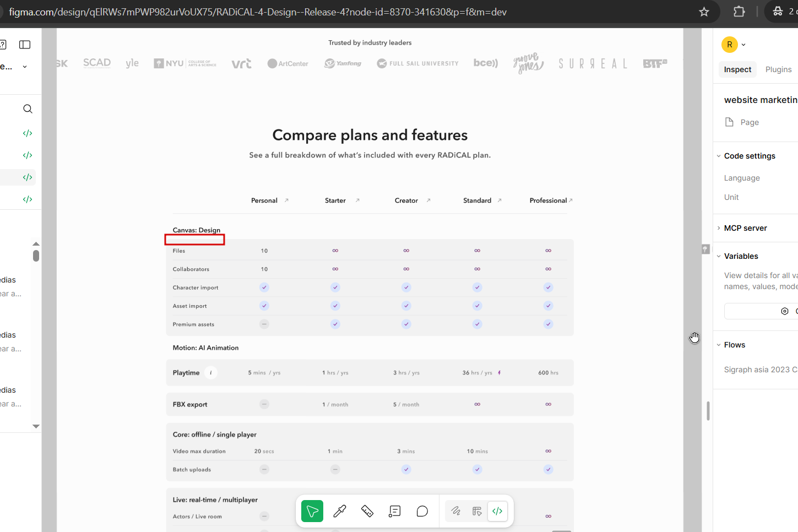The width and height of the screenshot is (798, 532).
Task: Click the Personal plan arrow link
Action: point(286,200)
